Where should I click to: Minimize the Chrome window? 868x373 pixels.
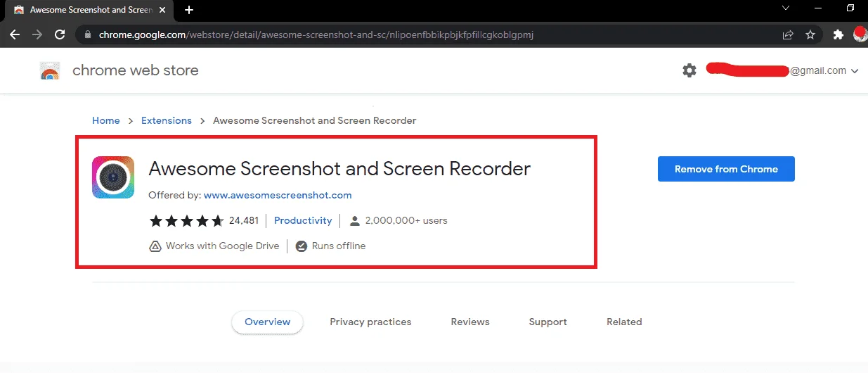tap(819, 8)
